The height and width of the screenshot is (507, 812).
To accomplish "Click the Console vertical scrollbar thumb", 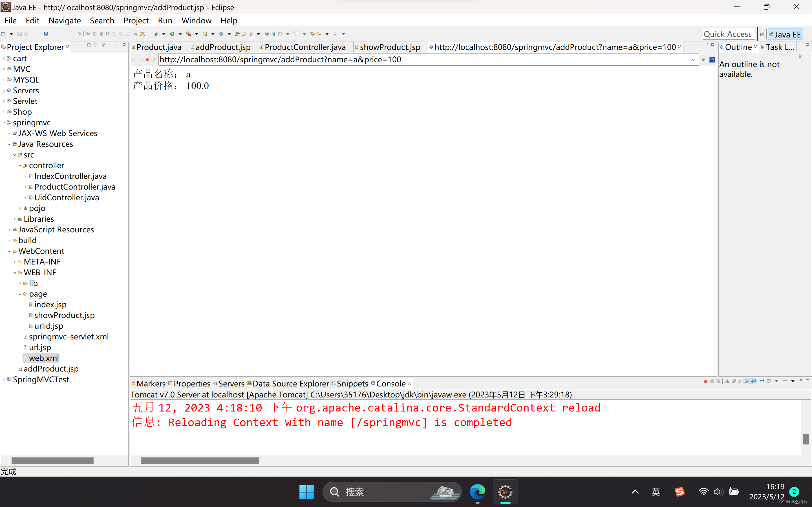I will 806,439.
